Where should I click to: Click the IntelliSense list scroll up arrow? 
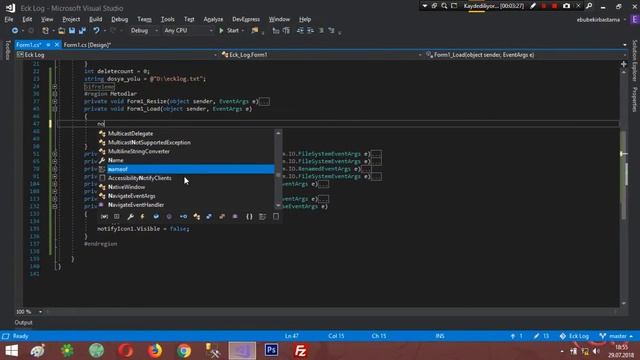(x=278, y=133)
